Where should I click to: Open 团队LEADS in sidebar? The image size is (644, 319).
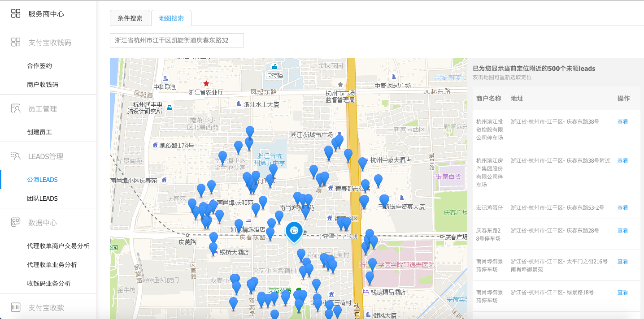pyautogui.click(x=42, y=198)
